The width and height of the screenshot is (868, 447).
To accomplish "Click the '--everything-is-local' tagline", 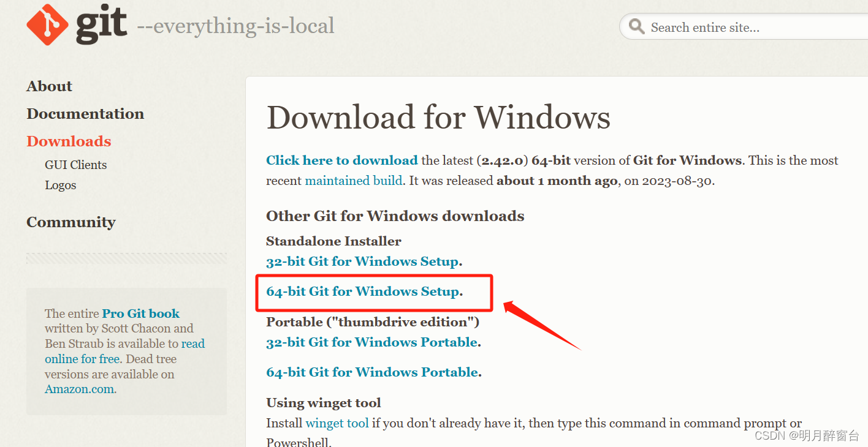I will click(235, 26).
